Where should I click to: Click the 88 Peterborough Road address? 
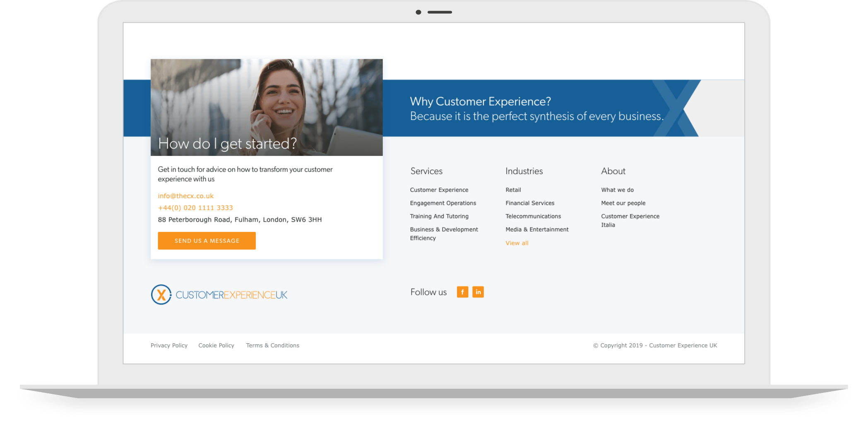(x=240, y=220)
